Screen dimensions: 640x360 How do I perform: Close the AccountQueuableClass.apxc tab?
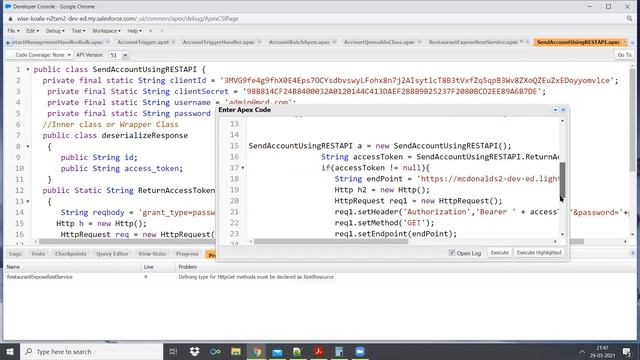tap(419, 42)
